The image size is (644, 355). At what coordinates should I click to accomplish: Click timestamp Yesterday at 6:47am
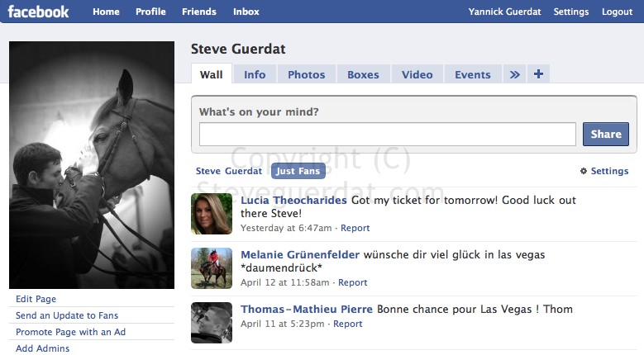(286, 228)
